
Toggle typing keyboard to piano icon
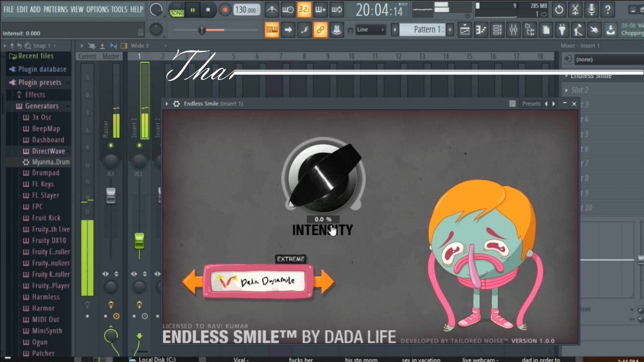tap(272, 30)
